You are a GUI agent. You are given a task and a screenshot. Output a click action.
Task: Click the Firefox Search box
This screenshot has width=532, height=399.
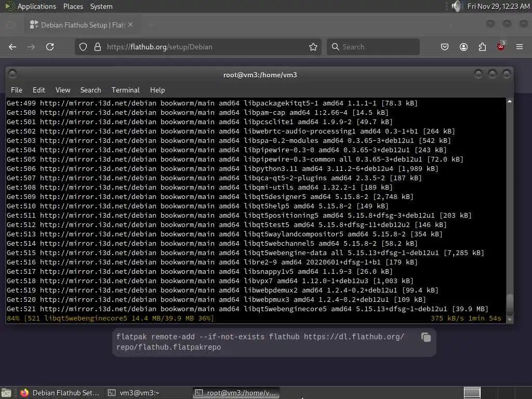373,47
